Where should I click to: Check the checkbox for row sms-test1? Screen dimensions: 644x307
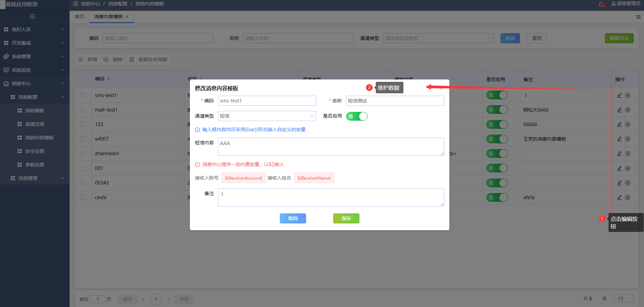click(x=82, y=95)
